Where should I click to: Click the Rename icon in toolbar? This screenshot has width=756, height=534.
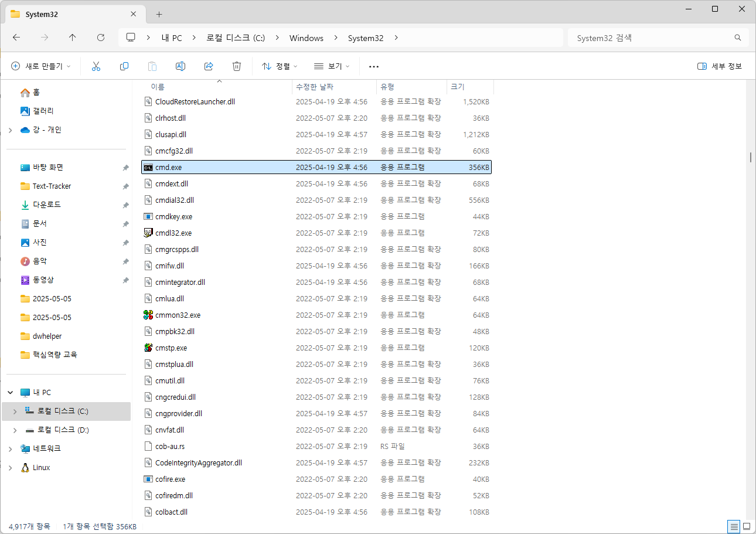tap(181, 66)
